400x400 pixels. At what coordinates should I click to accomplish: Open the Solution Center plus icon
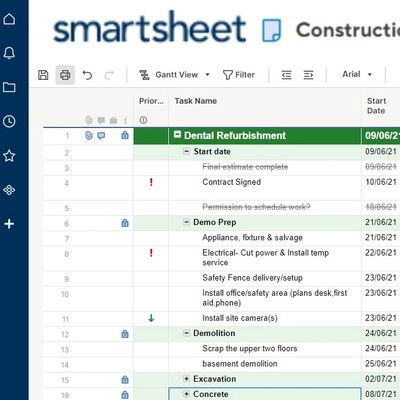[9, 224]
